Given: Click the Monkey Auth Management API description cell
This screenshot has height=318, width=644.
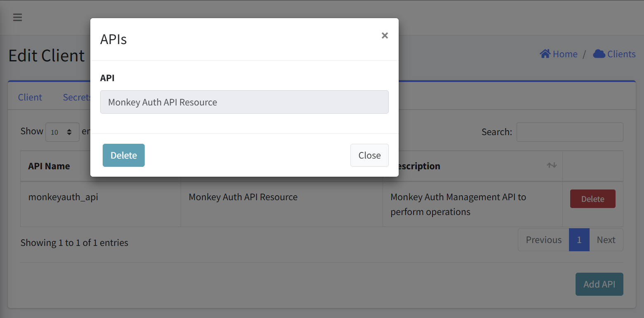Looking at the screenshot, I should (x=472, y=204).
